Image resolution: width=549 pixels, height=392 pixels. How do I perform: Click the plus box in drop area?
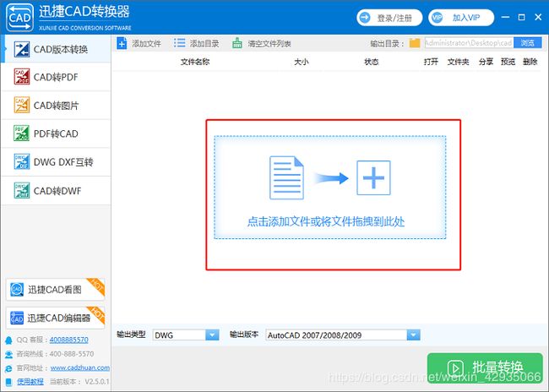(373, 177)
